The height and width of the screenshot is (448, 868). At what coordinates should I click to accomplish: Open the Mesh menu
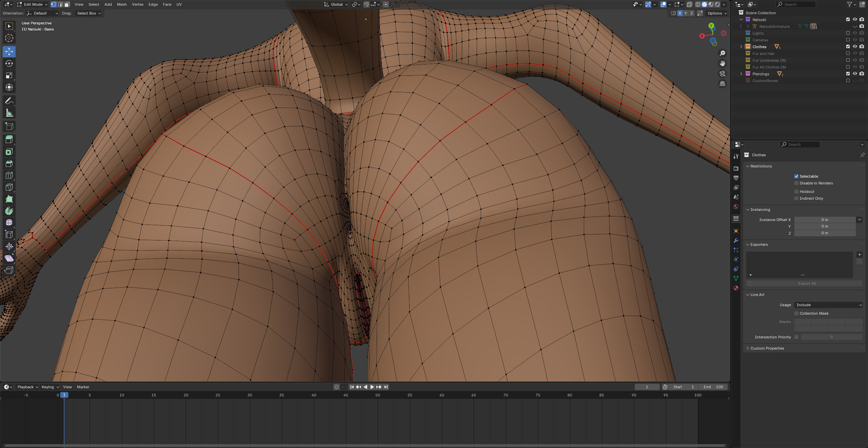tap(121, 4)
